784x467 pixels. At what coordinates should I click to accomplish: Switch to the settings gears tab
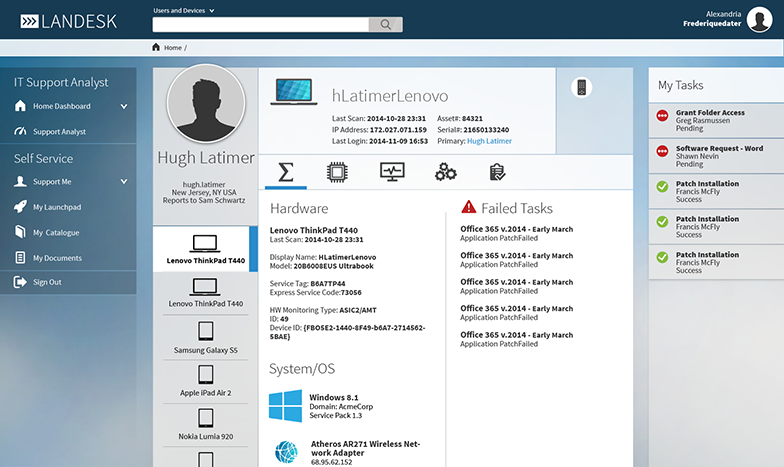coord(445,172)
